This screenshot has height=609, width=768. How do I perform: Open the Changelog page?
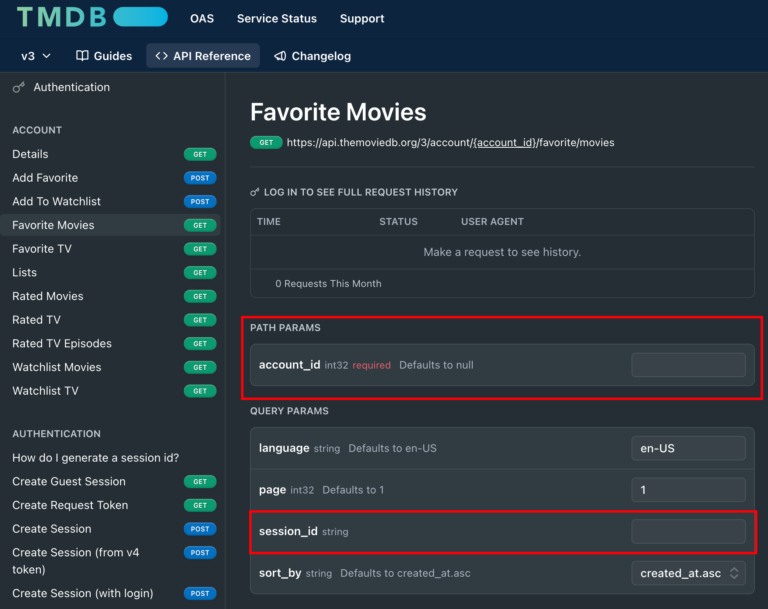pos(312,56)
